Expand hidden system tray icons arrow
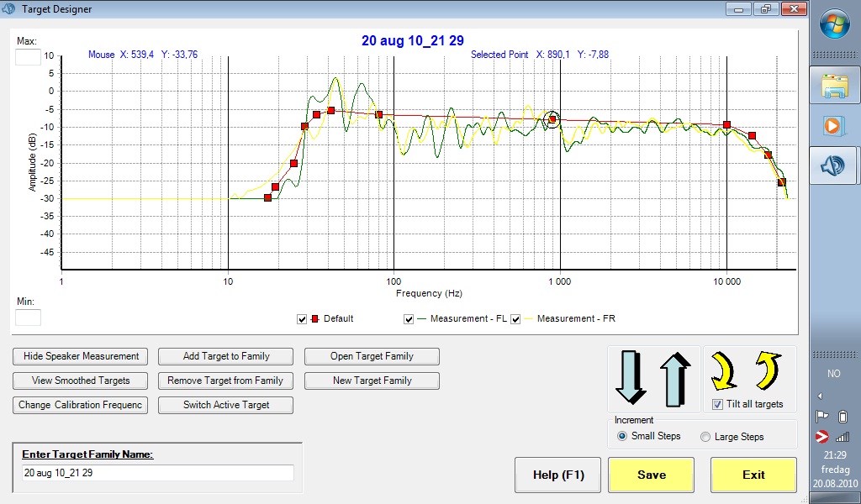This screenshot has width=861, height=504. 820,396
